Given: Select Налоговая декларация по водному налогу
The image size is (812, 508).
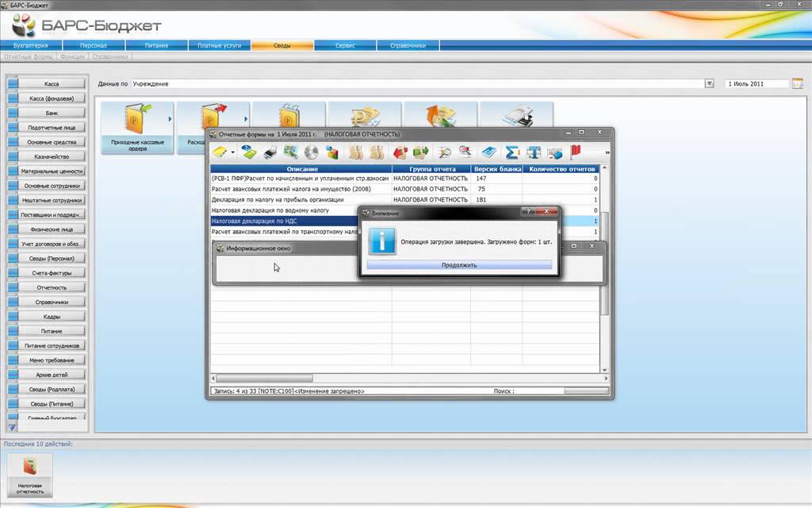Looking at the screenshot, I should (285, 210).
